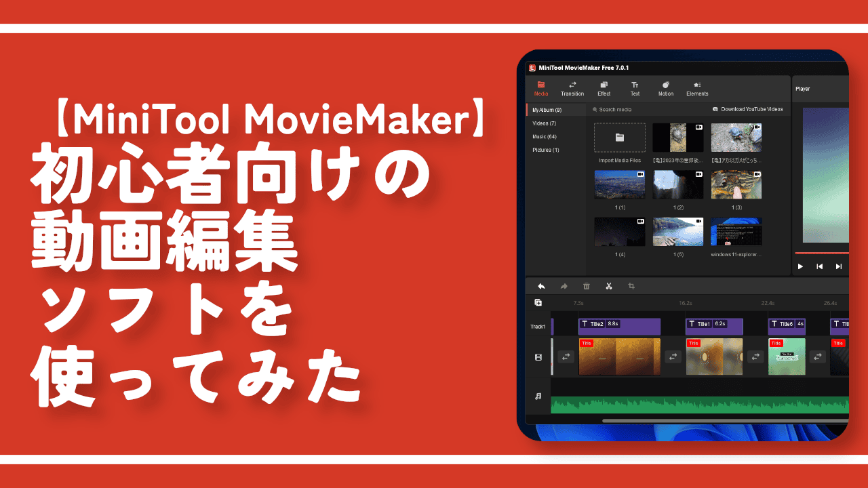This screenshot has height=488, width=868.
Task: Click the green audio waveform track
Action: point(700,405)
